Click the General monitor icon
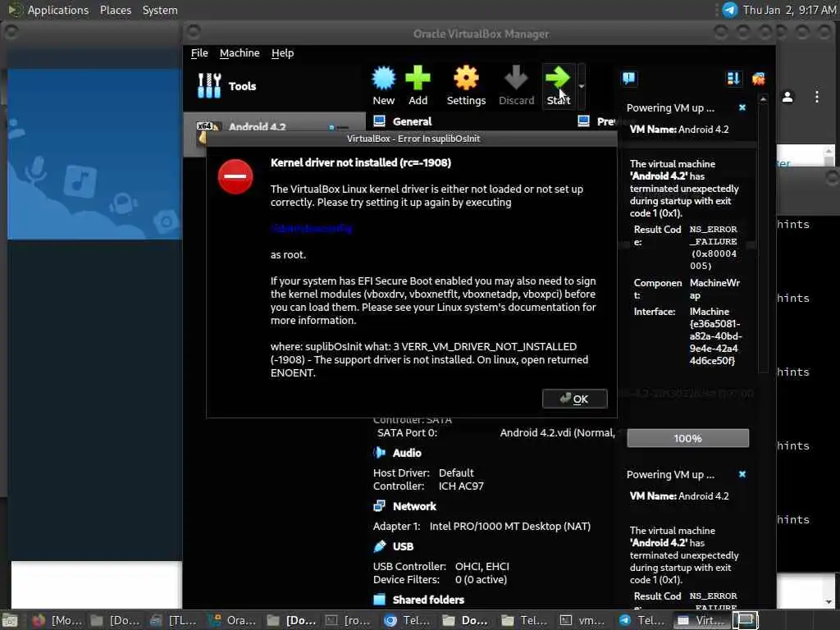This screenshot has height=630, width=840. (379, 121)
